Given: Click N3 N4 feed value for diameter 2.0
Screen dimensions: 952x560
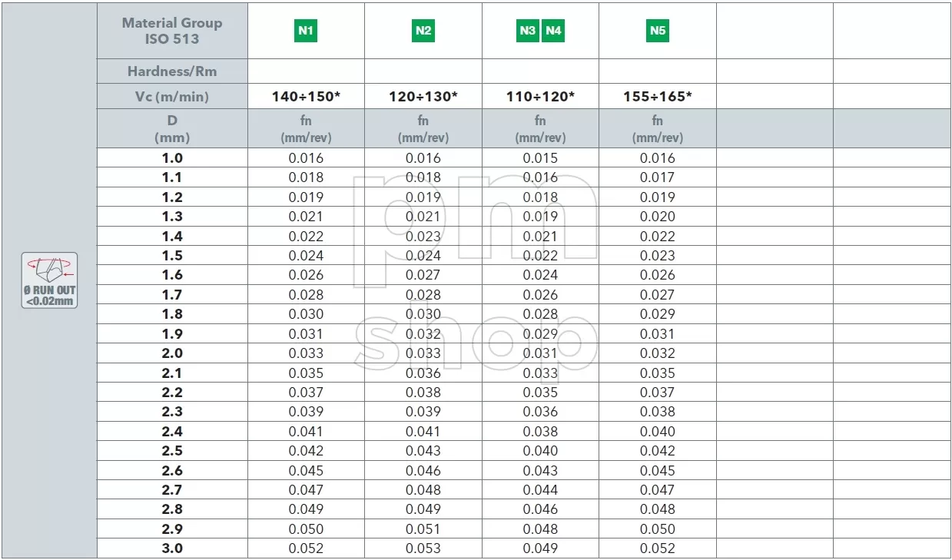Looking at the screenshot, I should click(x=540, y=353).
